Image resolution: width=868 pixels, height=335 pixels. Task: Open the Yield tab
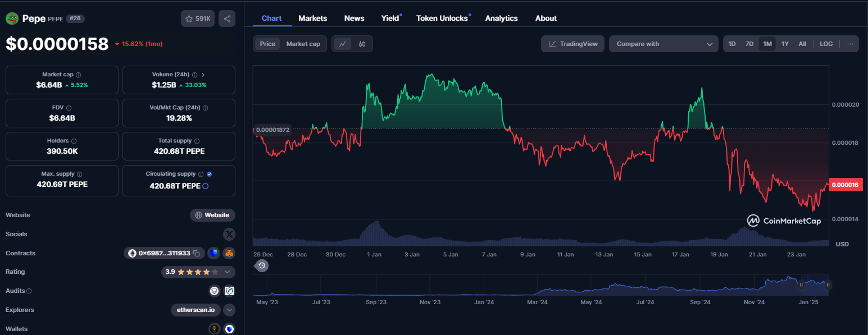(390, 18)
